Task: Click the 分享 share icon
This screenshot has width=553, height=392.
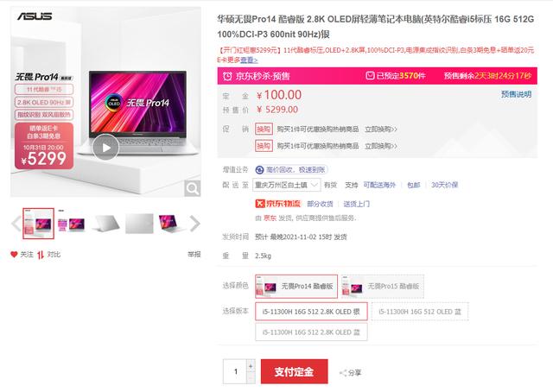Action: click(x=342, y=373)
